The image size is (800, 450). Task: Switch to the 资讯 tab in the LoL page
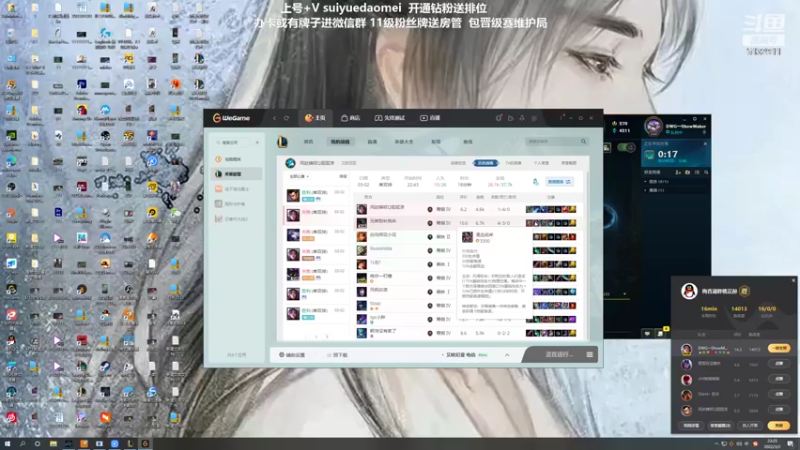[309, 142]
